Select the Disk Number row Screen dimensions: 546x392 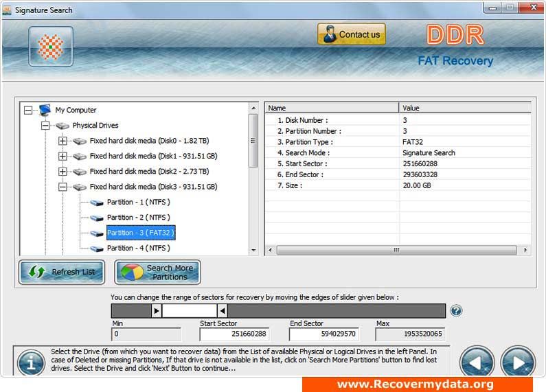pyautogui.click(x=398, y=120)
